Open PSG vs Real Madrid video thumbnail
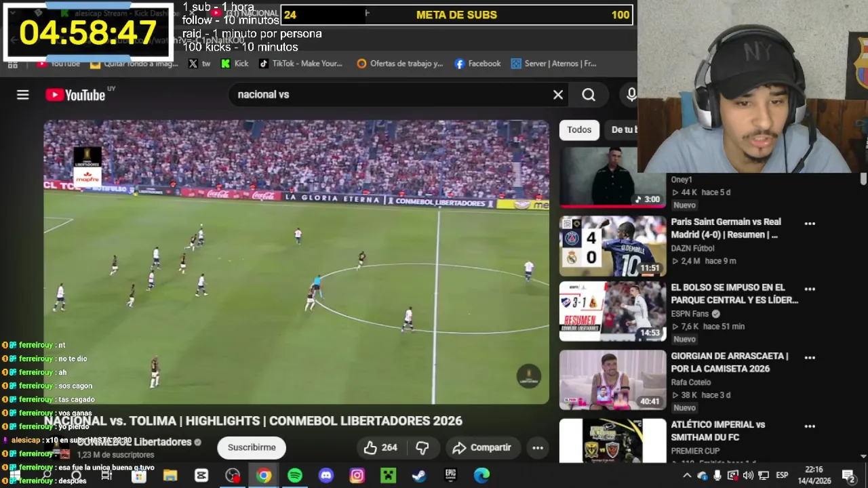The width and height of the screenshot is (868, 488). point(613,246)
